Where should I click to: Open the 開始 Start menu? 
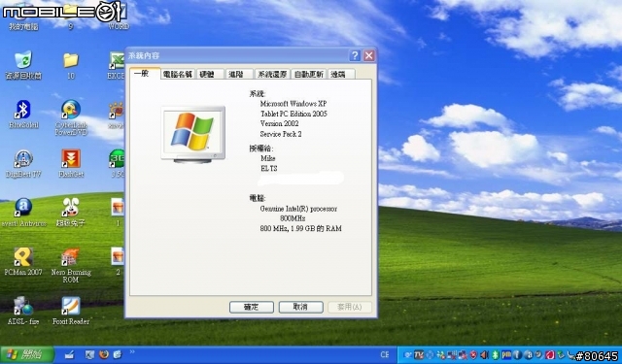coord(27,355)
